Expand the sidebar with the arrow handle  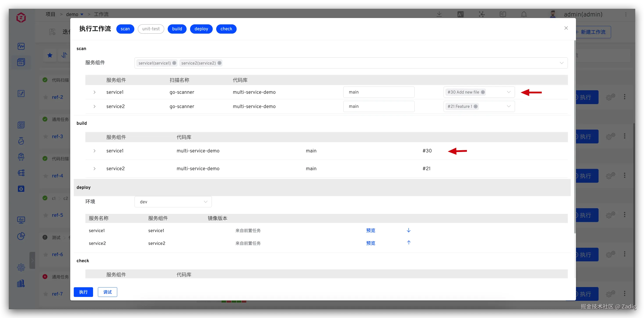32,260
